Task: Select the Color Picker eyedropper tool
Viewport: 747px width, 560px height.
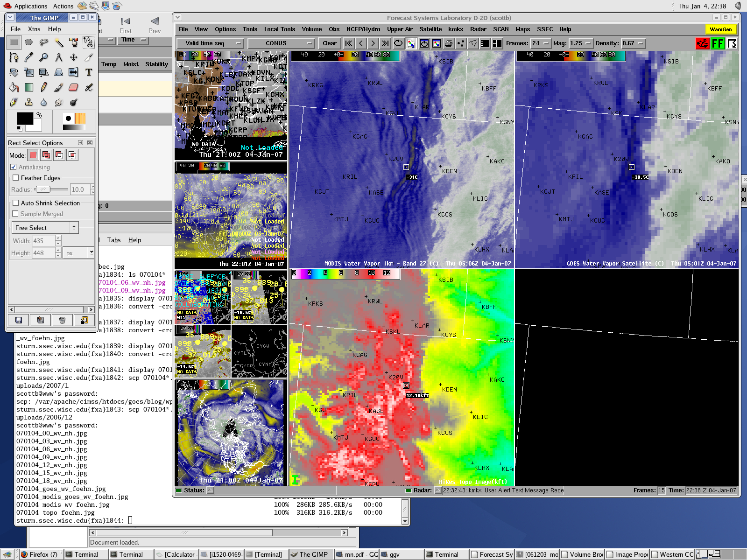Action: click(x=29, y=57)
